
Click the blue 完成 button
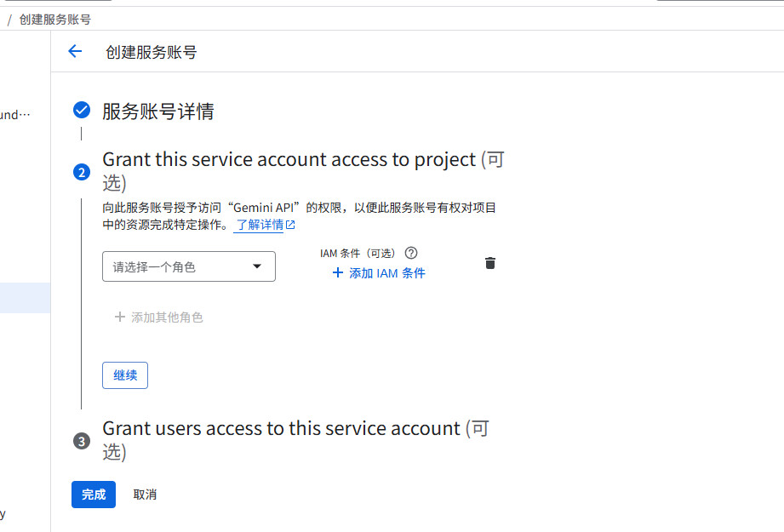(x=94, y=495)
